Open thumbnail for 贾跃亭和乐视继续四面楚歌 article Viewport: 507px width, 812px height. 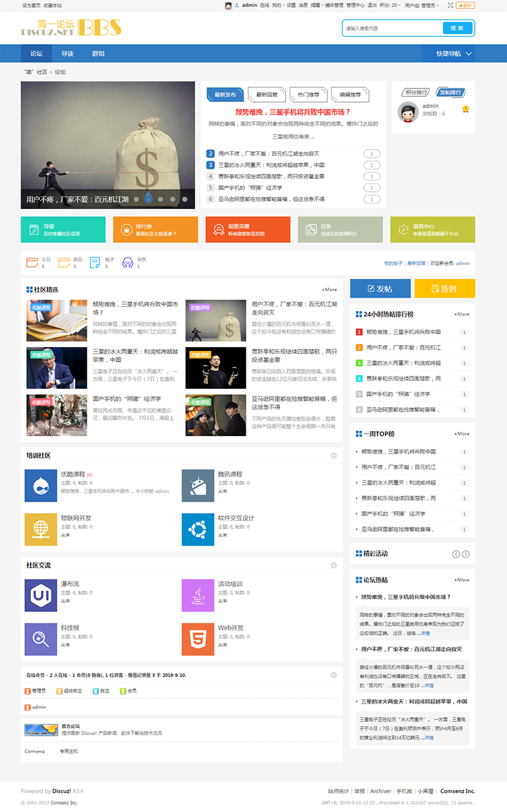(216, 368)
